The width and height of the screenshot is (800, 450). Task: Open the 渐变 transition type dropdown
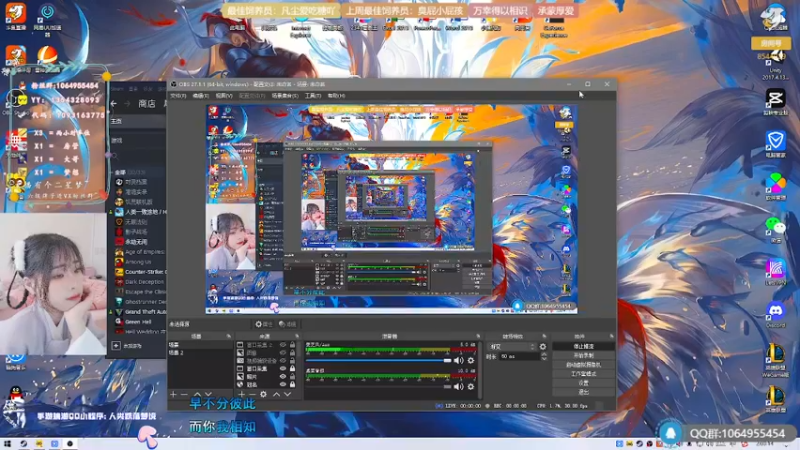pos(511,347)
